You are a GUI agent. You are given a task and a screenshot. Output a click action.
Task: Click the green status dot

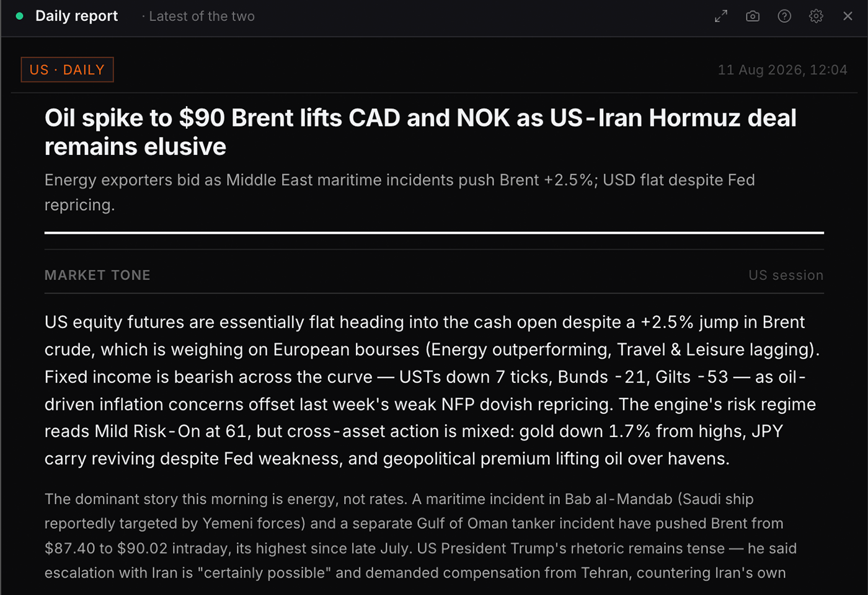[20, 16]
